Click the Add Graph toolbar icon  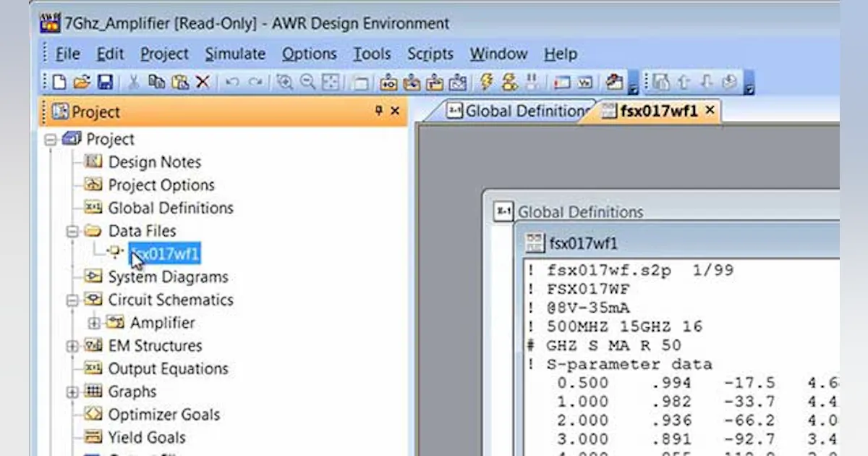[x=457, y=83]
